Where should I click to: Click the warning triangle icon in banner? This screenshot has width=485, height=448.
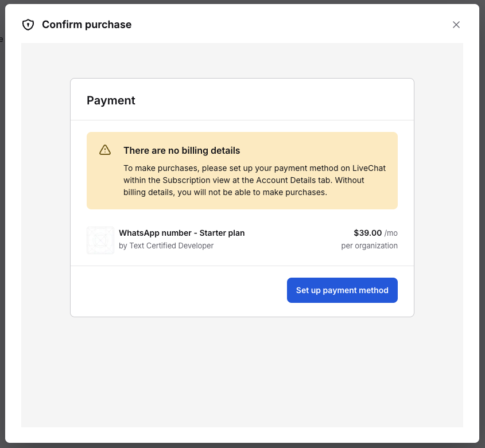[x=105, y=150]
